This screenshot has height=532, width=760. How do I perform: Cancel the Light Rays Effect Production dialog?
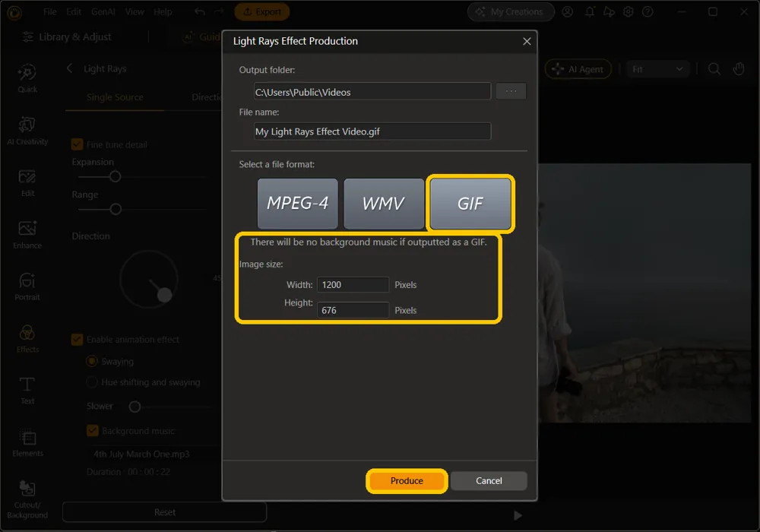coord(489,480)
